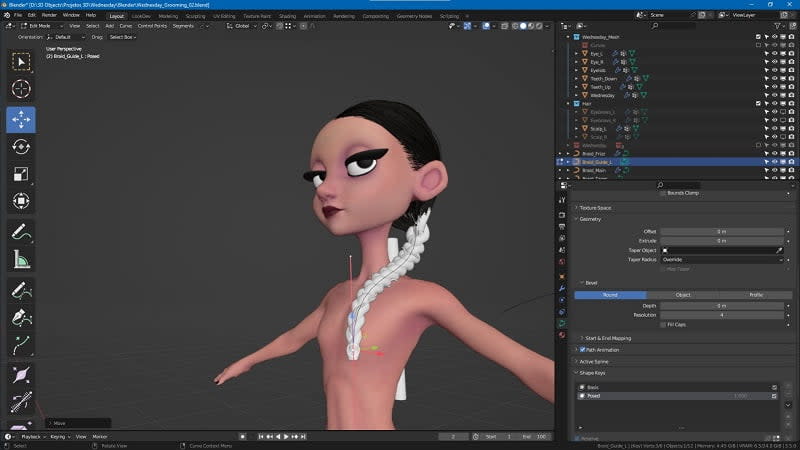The height and width of the screenshot is (450, 800).
Task: Click the Taper Object eyedropper
Action: click(x=779, y=251)
